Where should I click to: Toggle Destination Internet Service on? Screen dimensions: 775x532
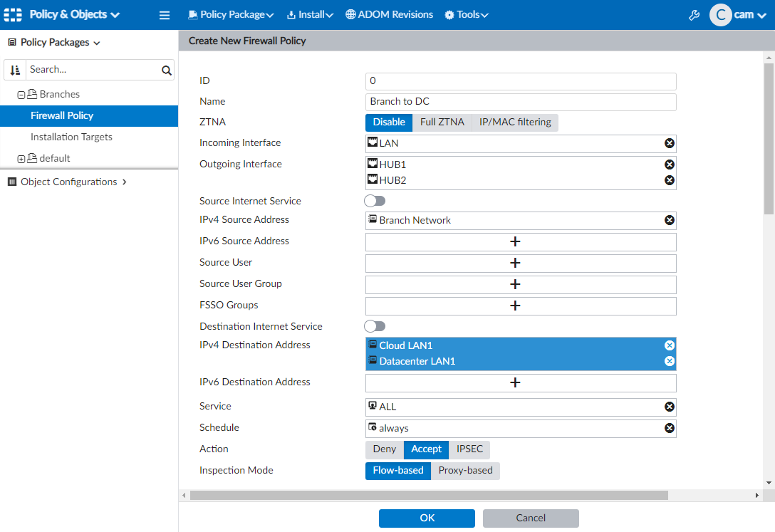[x=375, y=326]
